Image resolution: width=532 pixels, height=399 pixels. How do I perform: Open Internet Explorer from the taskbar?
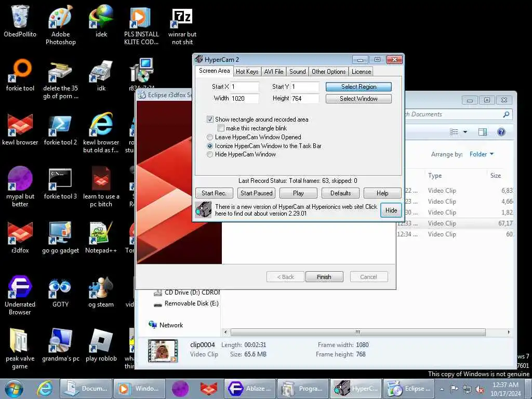click(45, 389)
